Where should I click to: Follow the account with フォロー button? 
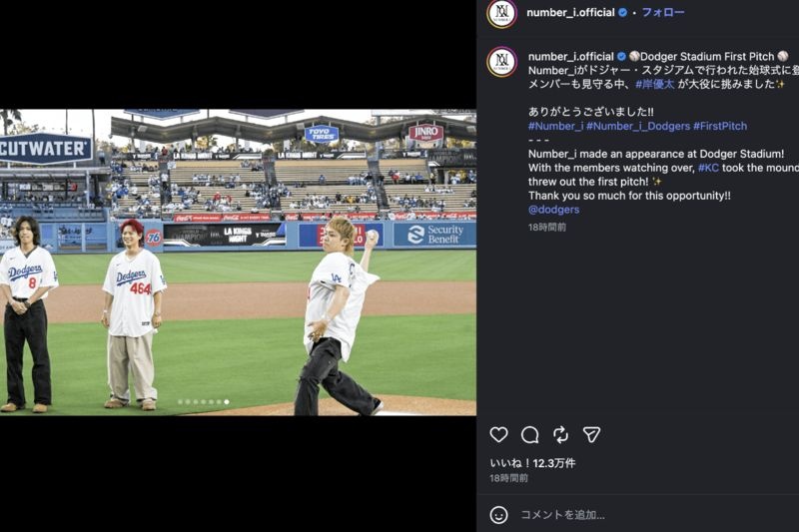tap(662, 12)
